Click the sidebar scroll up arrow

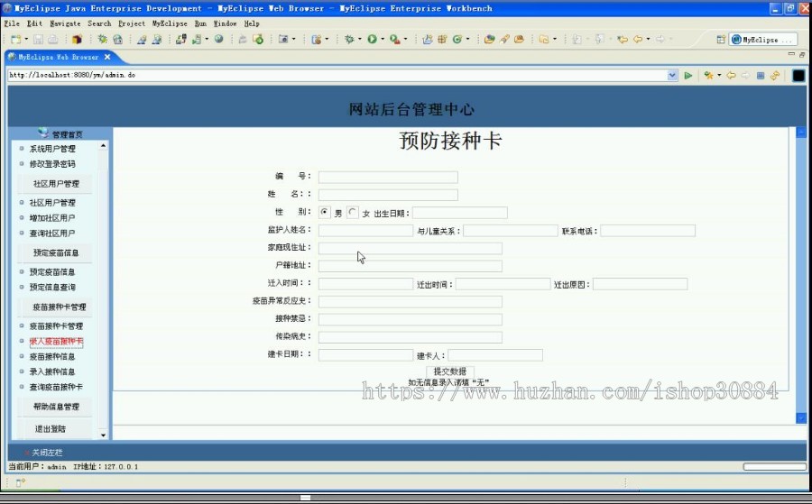tap(103, 146)
